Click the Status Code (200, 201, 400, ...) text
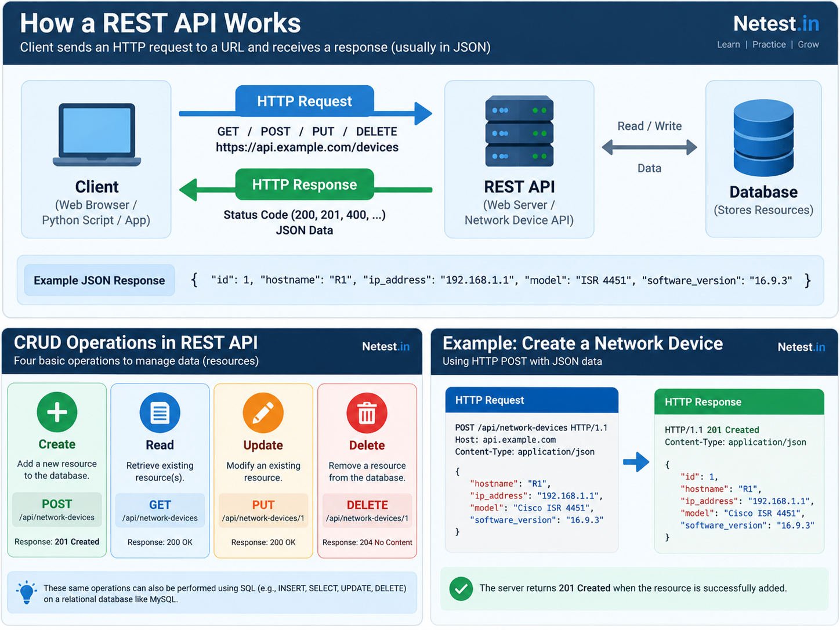 [x=305, y=215]
